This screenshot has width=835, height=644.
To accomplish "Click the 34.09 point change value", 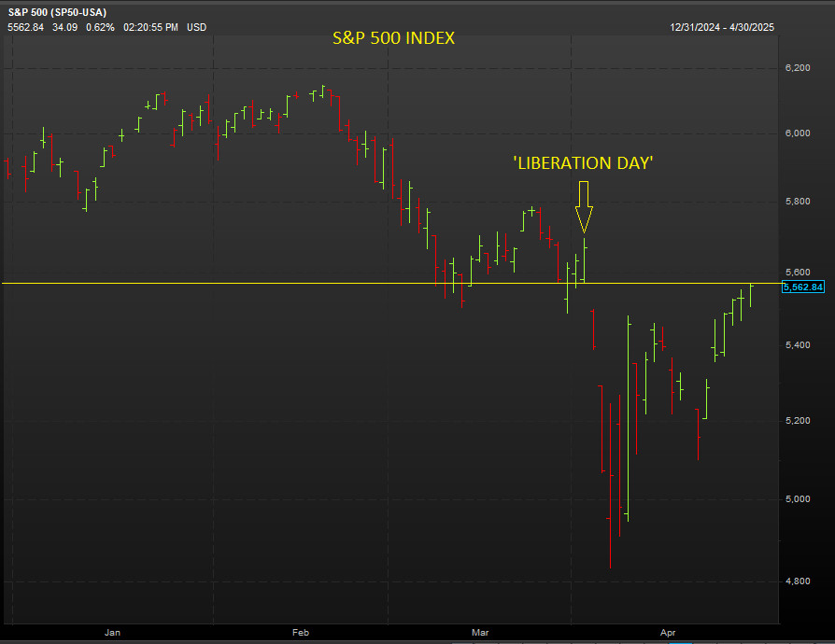I will pyautogui.click(x=65, y=27).
